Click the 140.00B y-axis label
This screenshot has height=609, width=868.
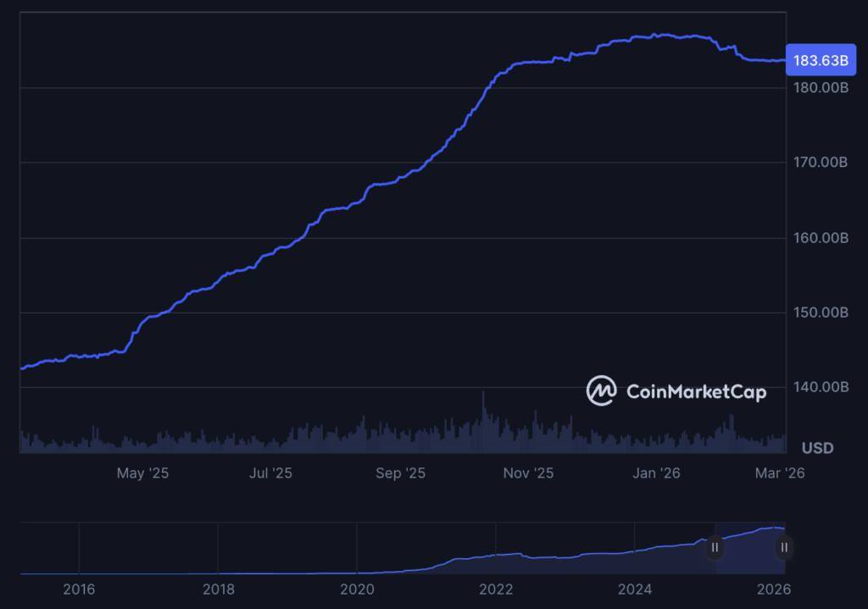818,387
